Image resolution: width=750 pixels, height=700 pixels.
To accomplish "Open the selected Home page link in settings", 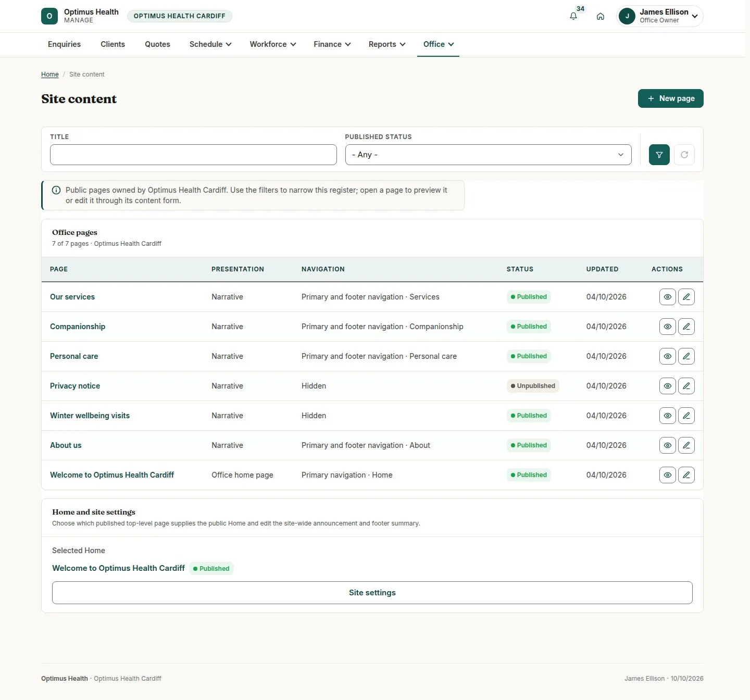I will [x=118, y=568].
